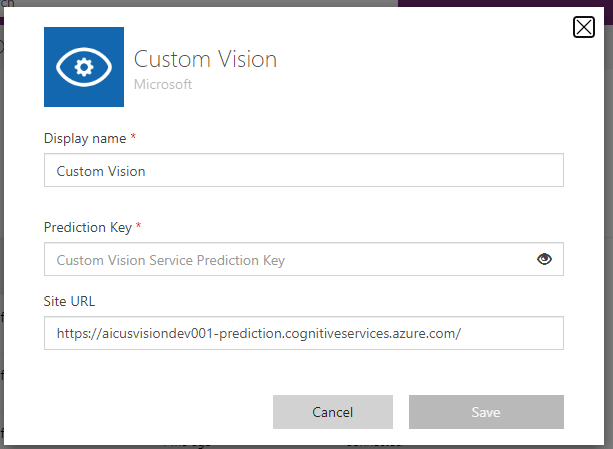Click the Display name label

coord(83,136)
